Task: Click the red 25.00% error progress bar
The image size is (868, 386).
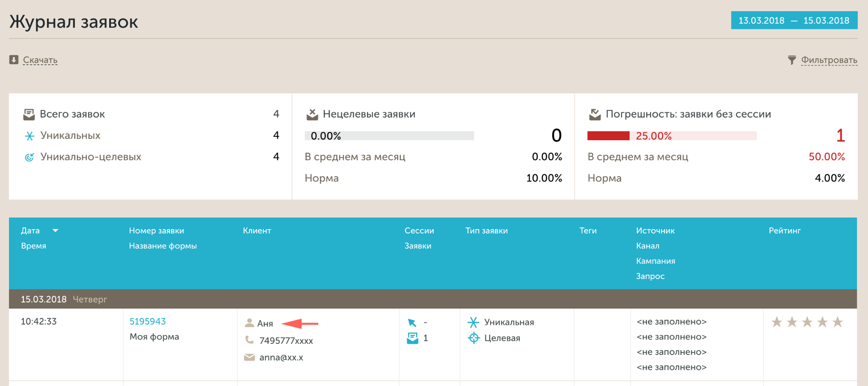Action: click(608, 136)
